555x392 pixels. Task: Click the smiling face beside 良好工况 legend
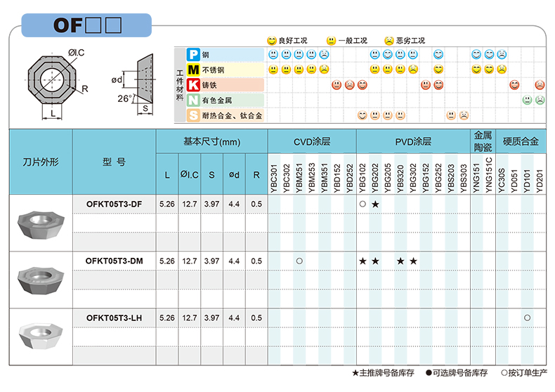coord(271,41)
